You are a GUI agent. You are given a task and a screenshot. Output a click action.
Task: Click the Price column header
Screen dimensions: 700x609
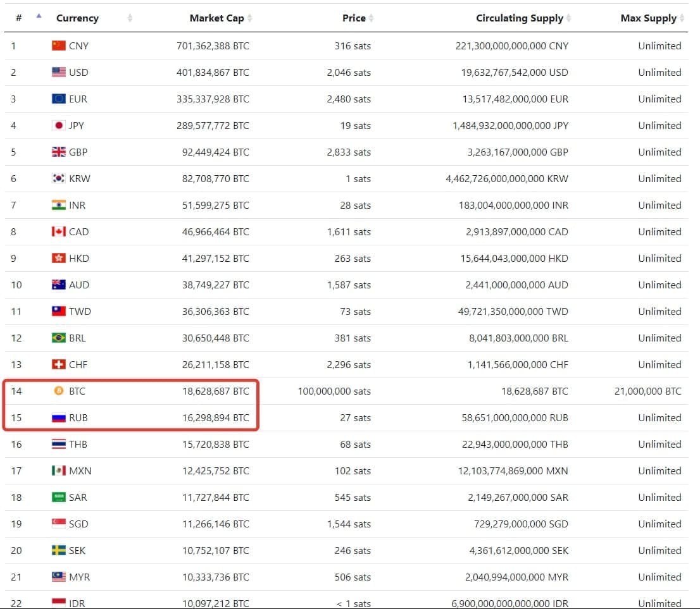pyautogui.click(x=354, y=18)
